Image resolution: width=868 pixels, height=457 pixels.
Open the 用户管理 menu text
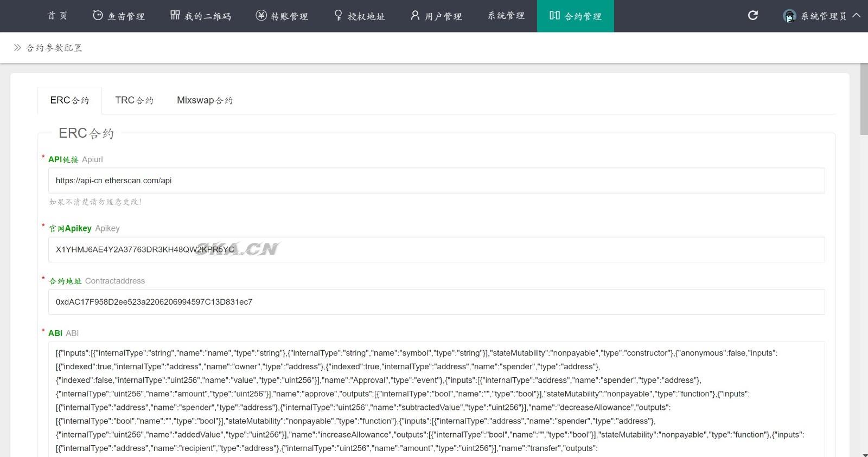click(x=443, y=16)
